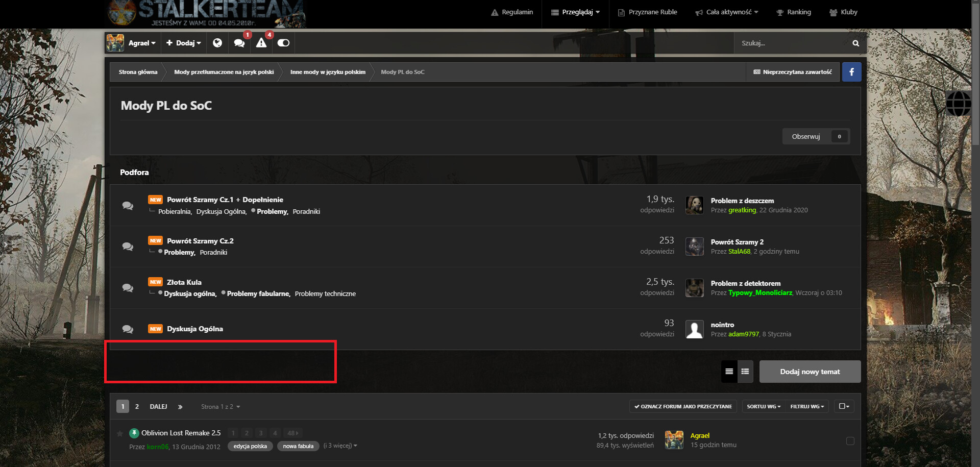Expand the Przeglądaj menu
Screen dimensions: 980x467
tap(576, 12)
